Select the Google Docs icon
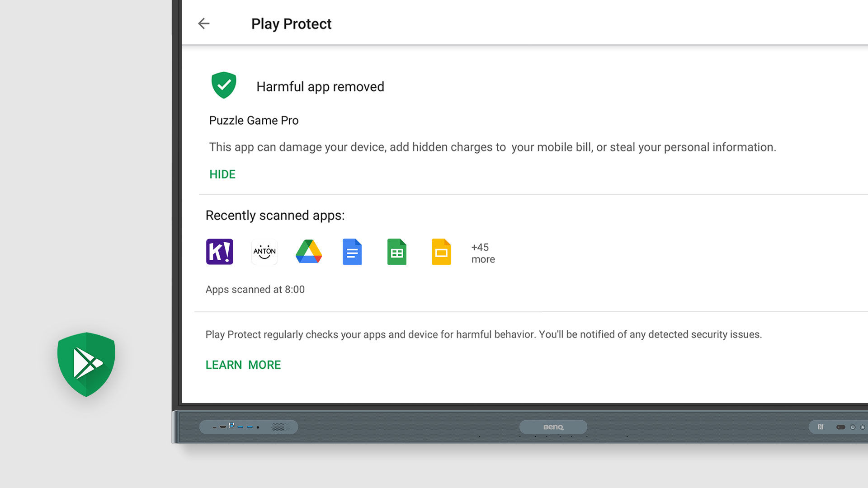Screen dimensions: 868x488 pyautogui.click(x=352, y=252)
